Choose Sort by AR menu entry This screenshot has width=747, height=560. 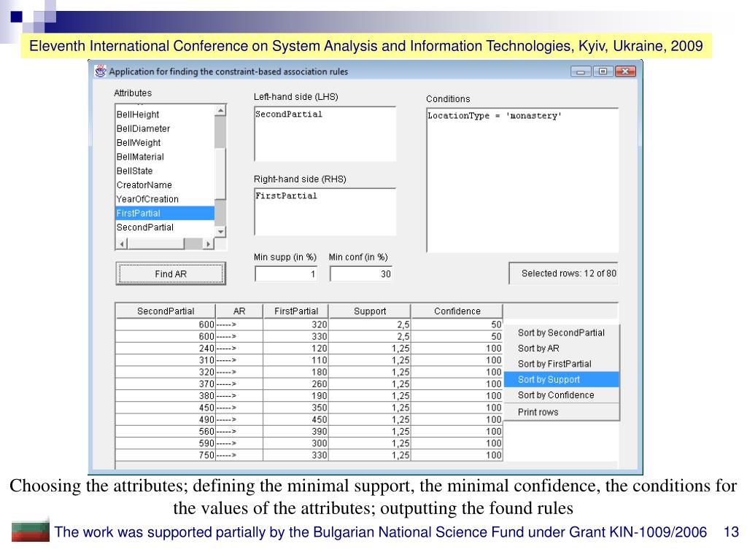click(x=561, y=349)
